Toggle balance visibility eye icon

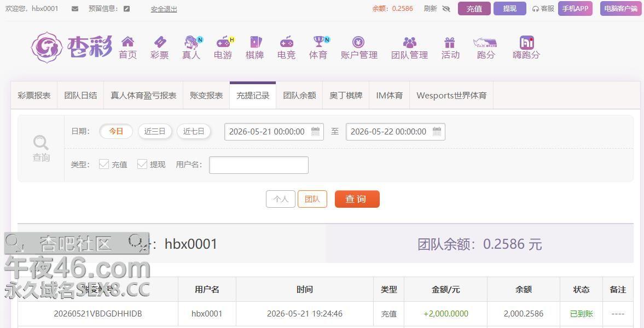[x=446, y=9]
